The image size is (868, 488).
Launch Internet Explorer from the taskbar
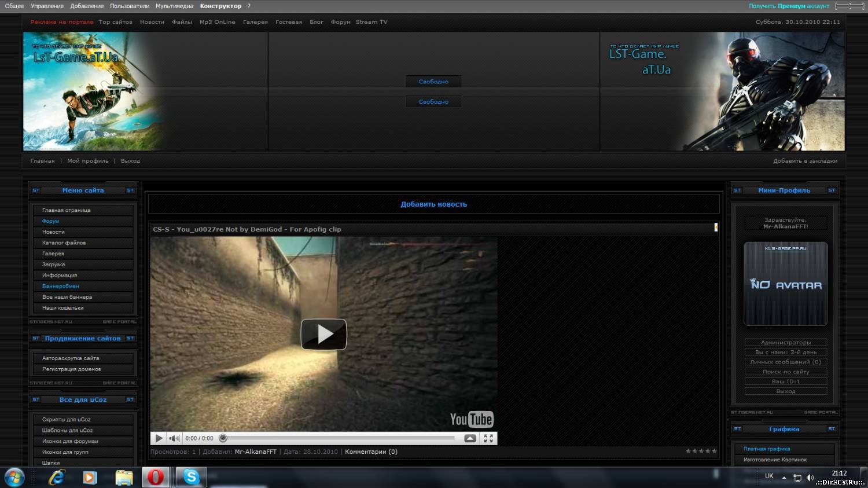(57, 477)
